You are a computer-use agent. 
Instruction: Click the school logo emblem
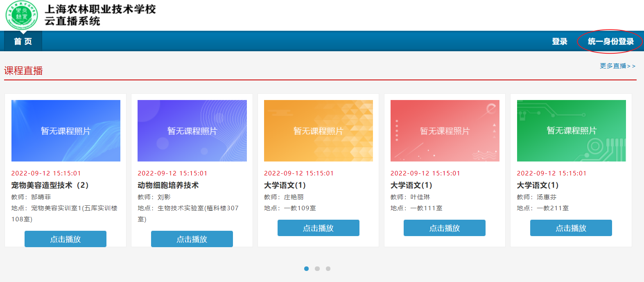point(21,15)
